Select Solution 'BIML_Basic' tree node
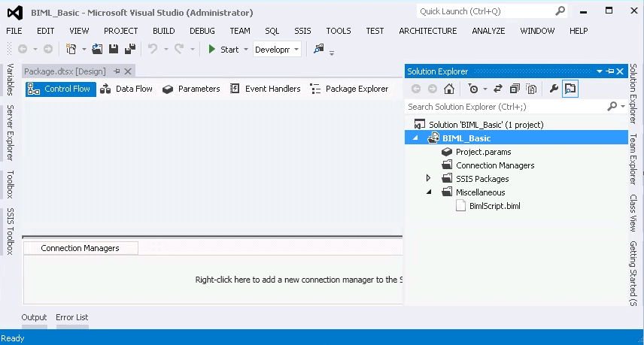The width and height of the screenshot is (644, 345). 486,125
